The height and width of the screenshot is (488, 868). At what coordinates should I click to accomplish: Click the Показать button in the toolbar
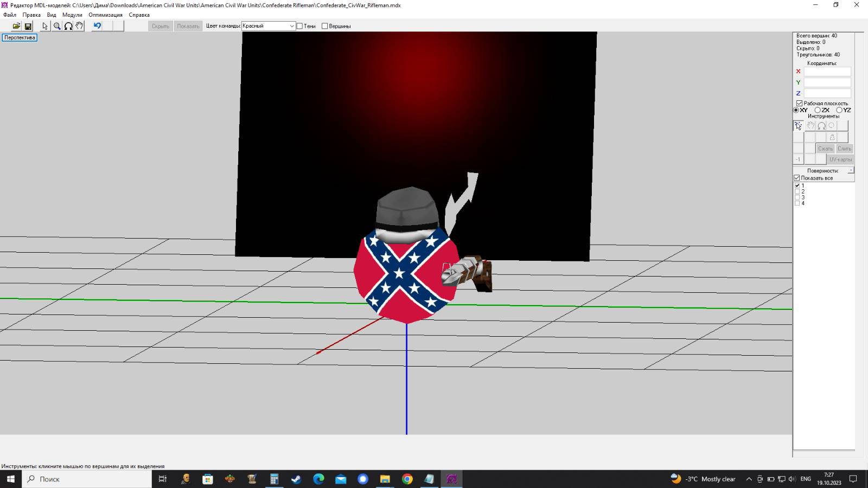click(x=188, y=26)
